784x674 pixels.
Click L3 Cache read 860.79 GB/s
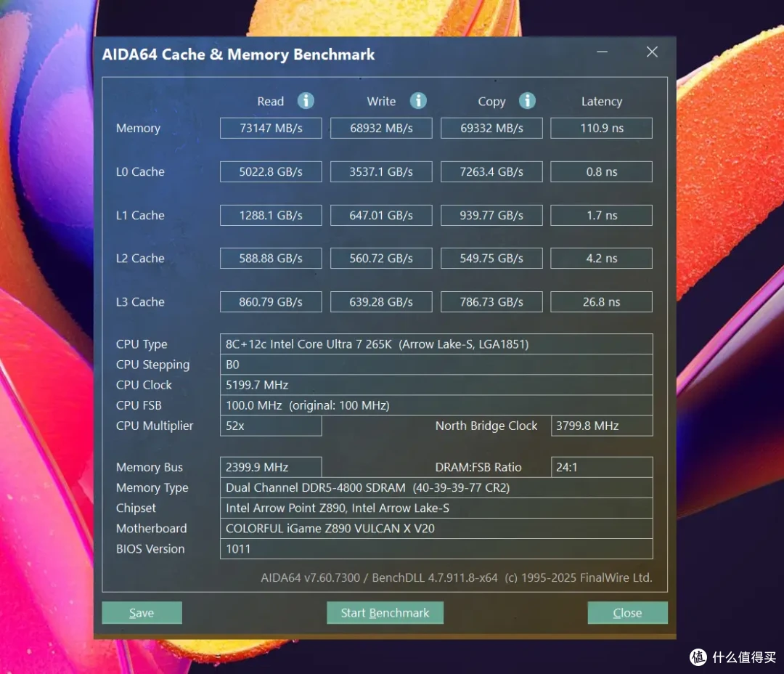[271, 301]
